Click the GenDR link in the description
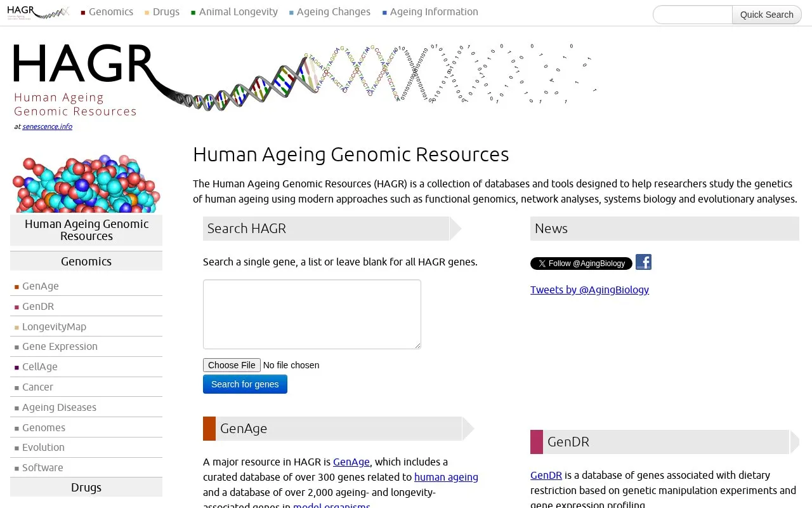The height and width of the screenshot is (508, 812). coord(546,475)
